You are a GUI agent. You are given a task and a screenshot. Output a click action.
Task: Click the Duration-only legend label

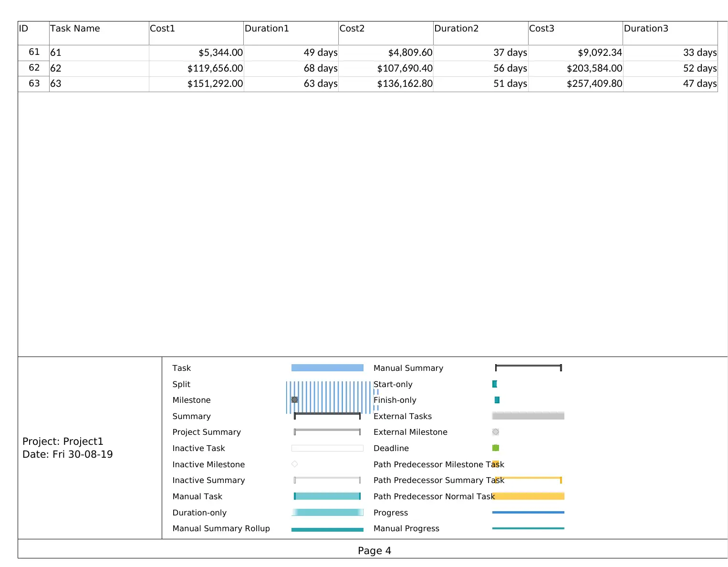click(x=199, y=513)
